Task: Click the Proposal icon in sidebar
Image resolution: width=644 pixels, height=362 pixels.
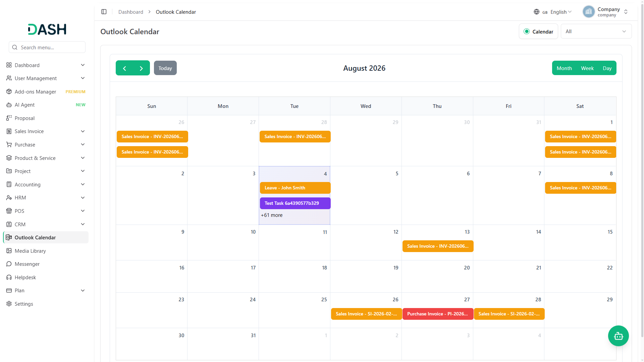Action: pyautogui.click(x=9, y=118)
